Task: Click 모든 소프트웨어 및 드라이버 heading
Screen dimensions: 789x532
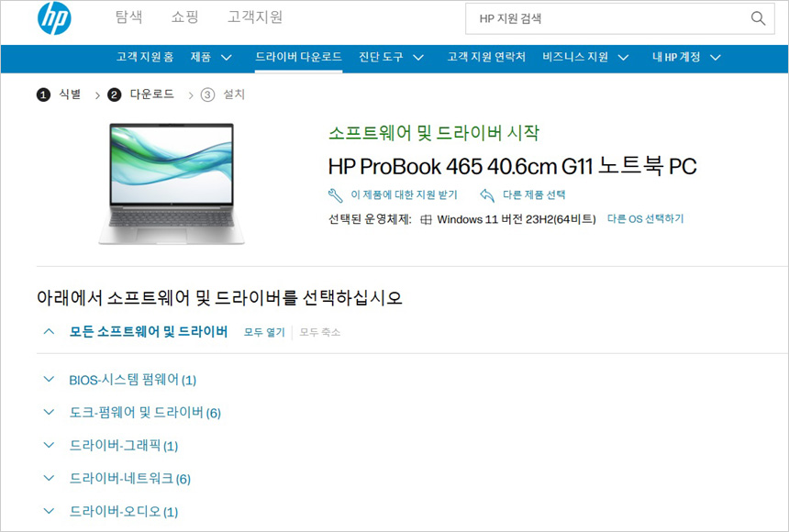Action: (149, 332)
